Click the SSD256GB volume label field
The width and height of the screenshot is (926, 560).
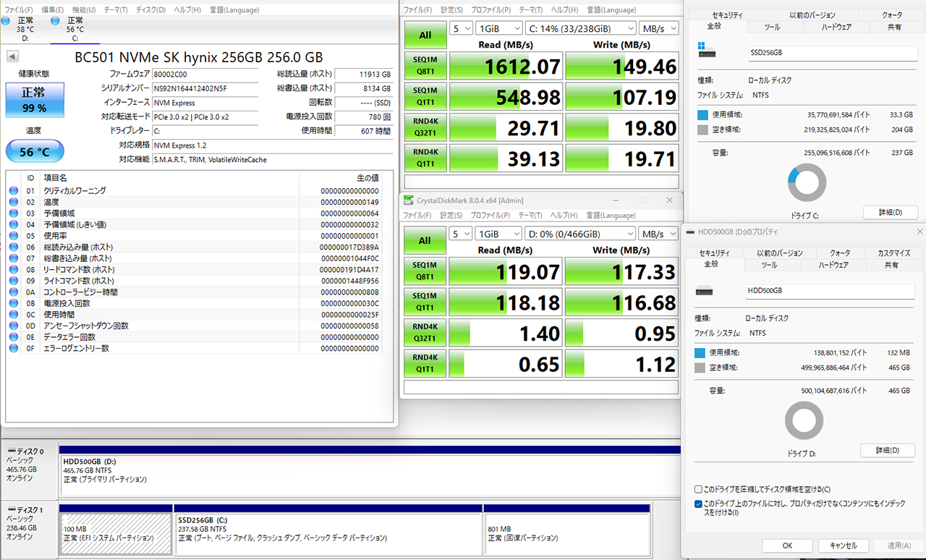tap(832, 52)
